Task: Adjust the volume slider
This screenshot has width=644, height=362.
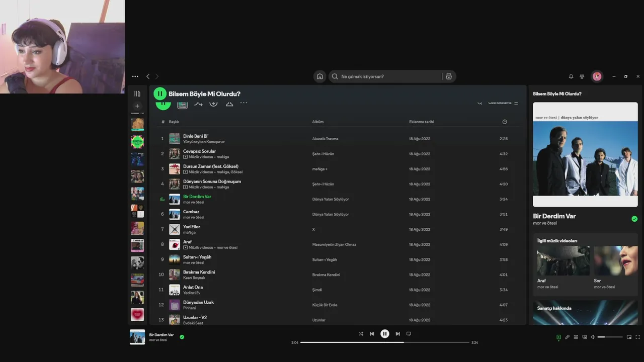Action: pos(610,337)
